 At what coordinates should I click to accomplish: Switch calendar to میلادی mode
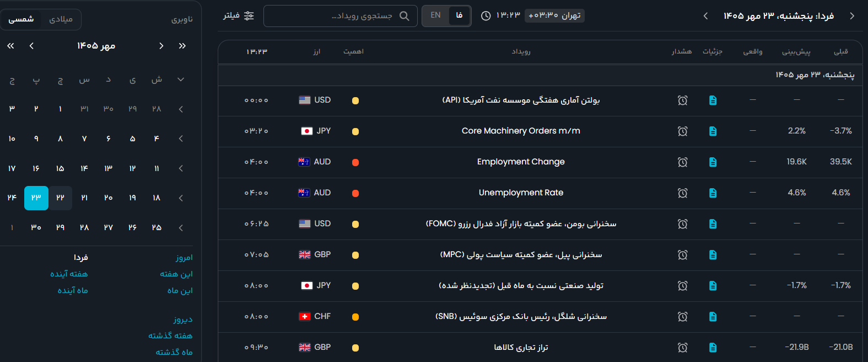(x=61, y=19)
